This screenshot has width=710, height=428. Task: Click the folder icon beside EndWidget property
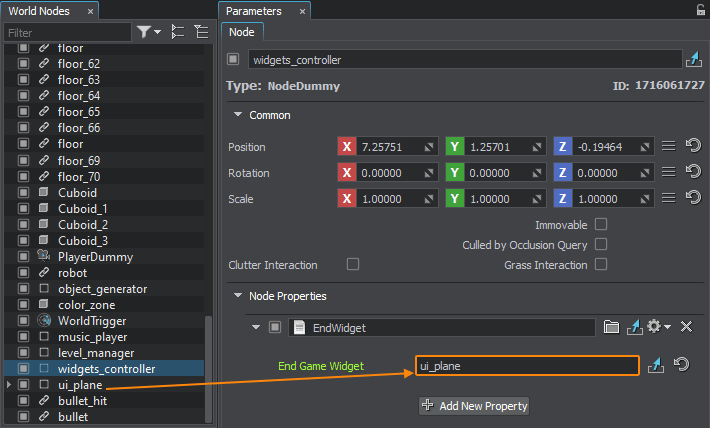(612, 327)
